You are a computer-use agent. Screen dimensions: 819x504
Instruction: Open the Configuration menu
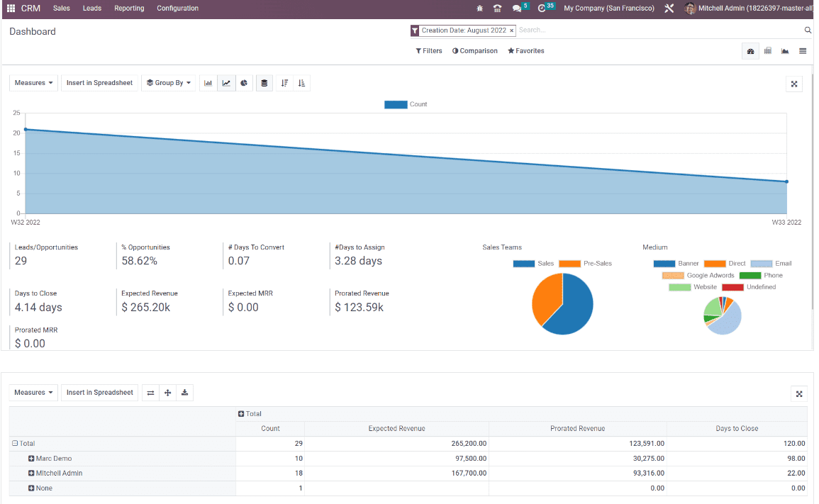177,8
